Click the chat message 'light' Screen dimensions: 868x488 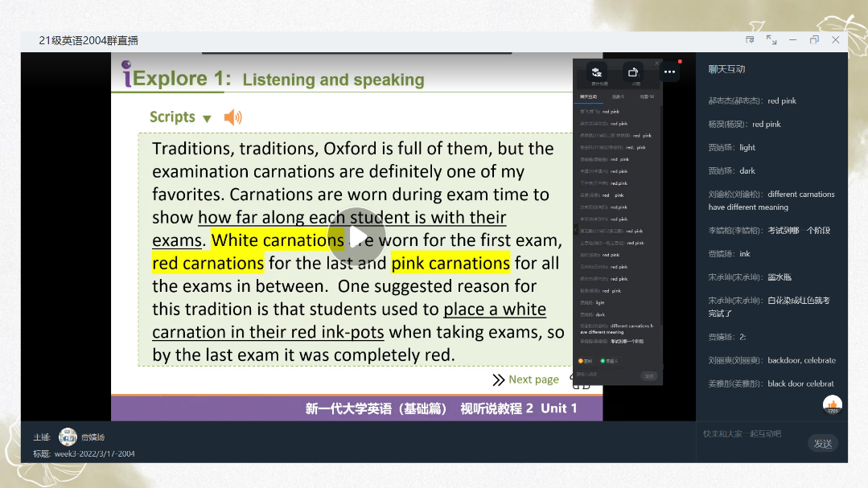click(747, 148)
